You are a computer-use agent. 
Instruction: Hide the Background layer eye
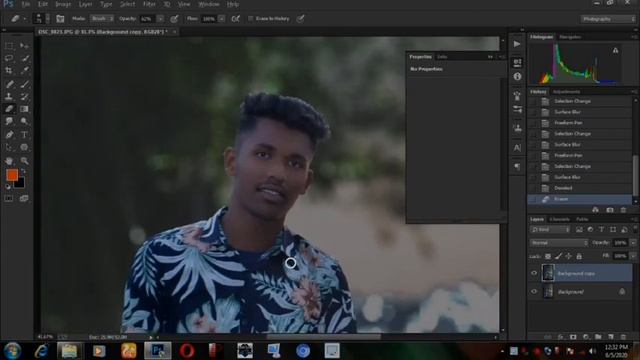[x=534, y=291]
